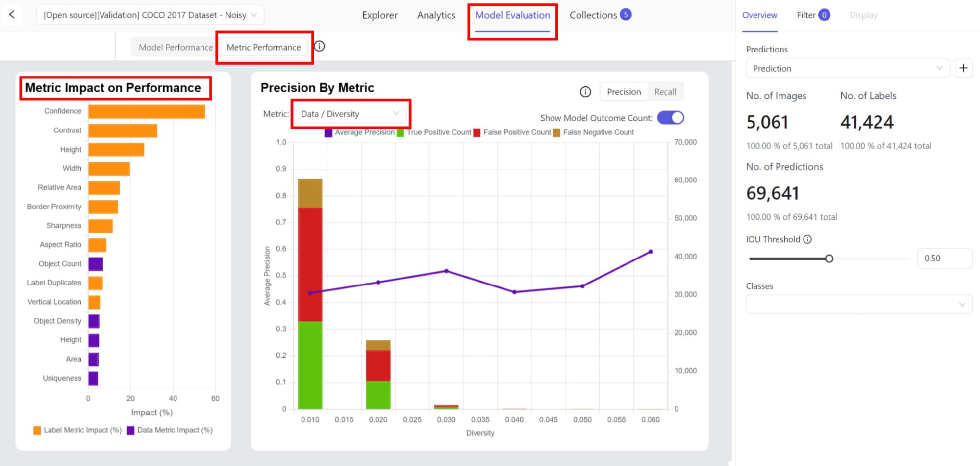Click the IOU Threshold slider handle

(829, 259)
